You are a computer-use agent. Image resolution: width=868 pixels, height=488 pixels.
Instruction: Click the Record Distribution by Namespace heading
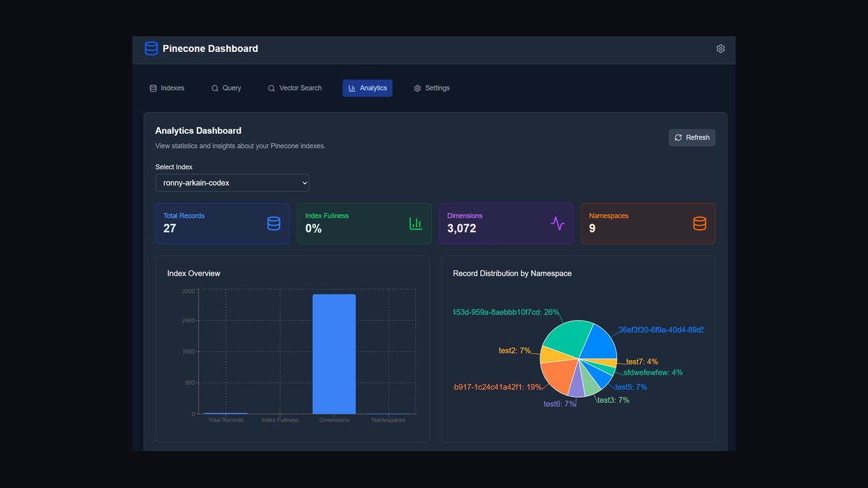point(512,273)
